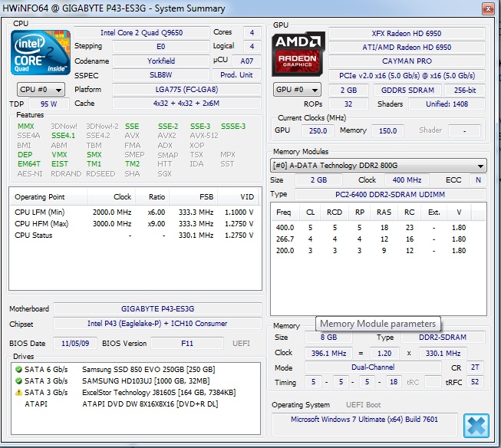Click the AMD Radeon Graphics logo
Screen dimensions: 501x448
(298, 54)
